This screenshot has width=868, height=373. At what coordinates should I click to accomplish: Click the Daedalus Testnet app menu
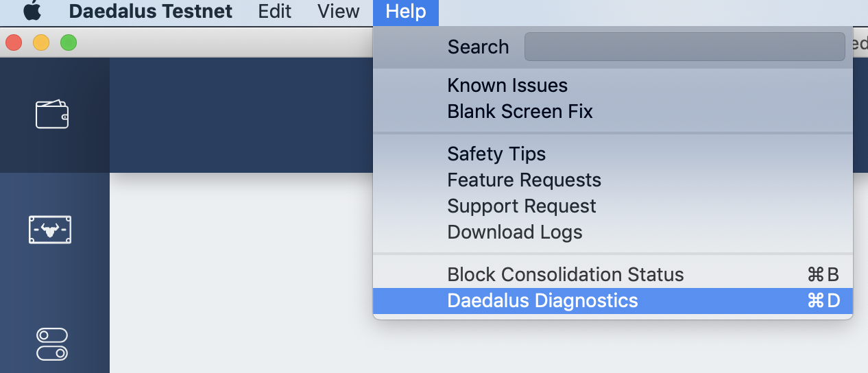pyautogui.click(x=150, y=12)
